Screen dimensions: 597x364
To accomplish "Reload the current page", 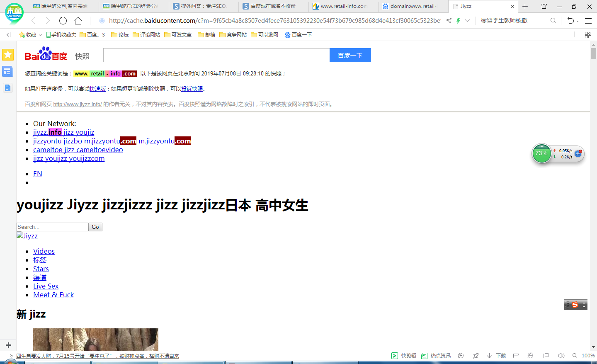I will (63, 21).
